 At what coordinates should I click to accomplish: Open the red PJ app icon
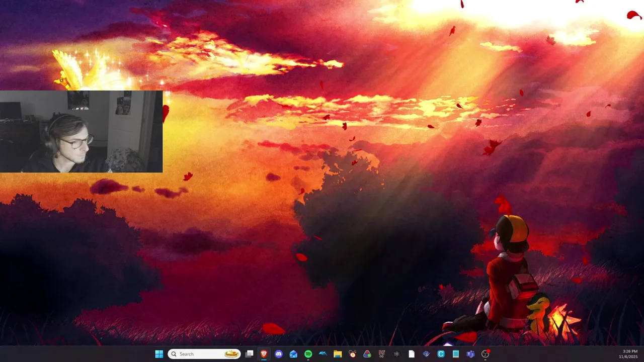coord(382,354)
